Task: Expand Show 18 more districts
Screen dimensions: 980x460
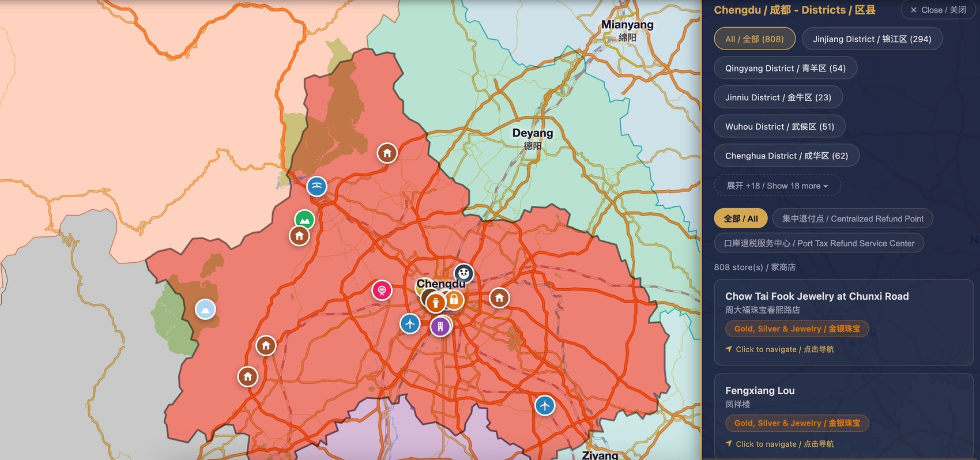Action: (777, 186)
